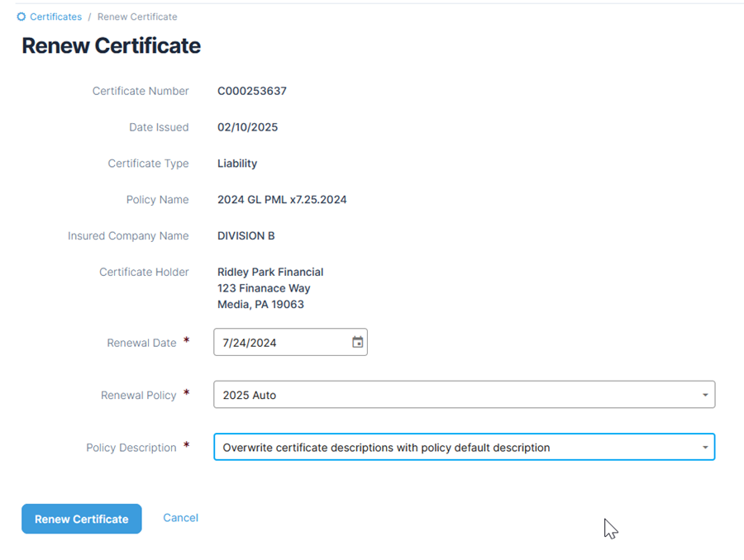This screenshot has width=744, height=560.
Task: Click the Renew Certificate breadcrumb text
Action: tap(137, 17)
